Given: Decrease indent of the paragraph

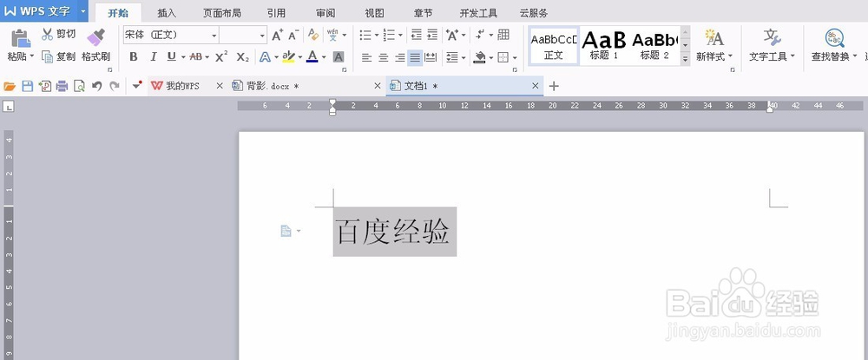Looking at the screenshot, I should [416, 35].
